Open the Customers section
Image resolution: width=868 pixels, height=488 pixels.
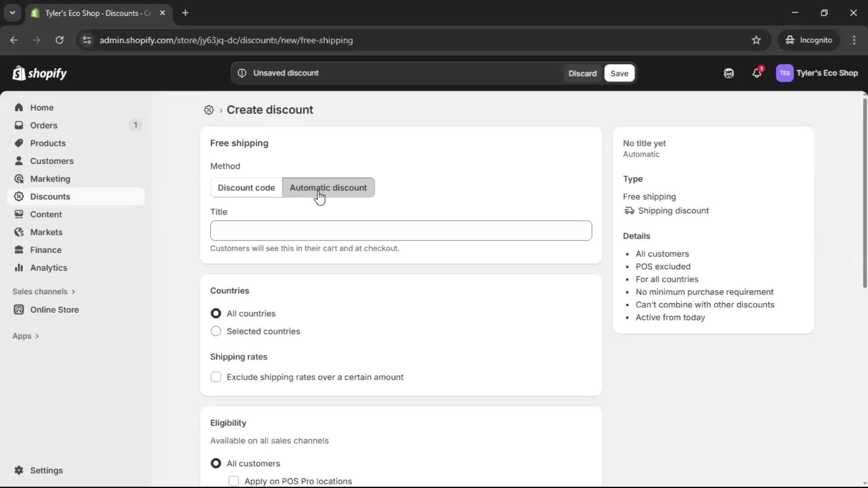tap(52, 161)
